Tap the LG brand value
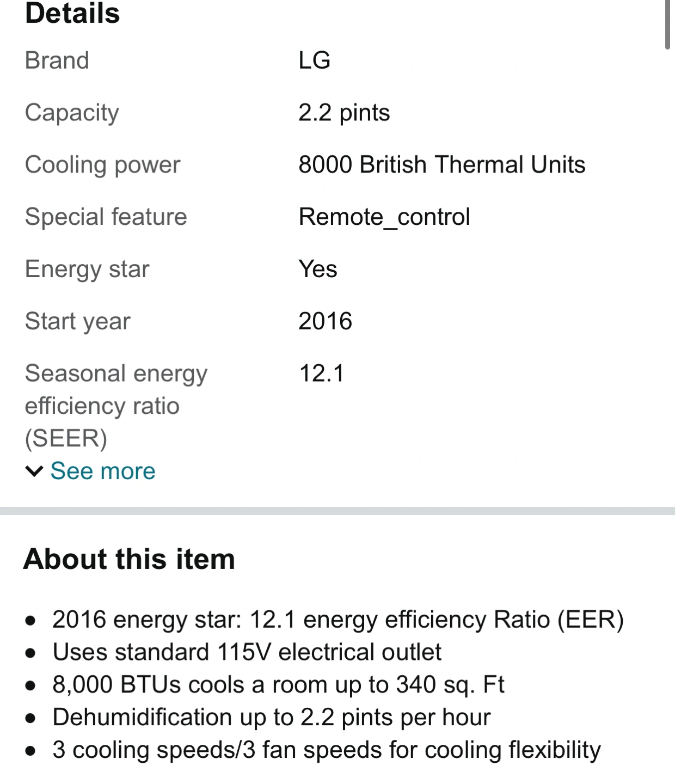Image resolution: width=675 pixels, height=784 pixels. tap(315, 60)
